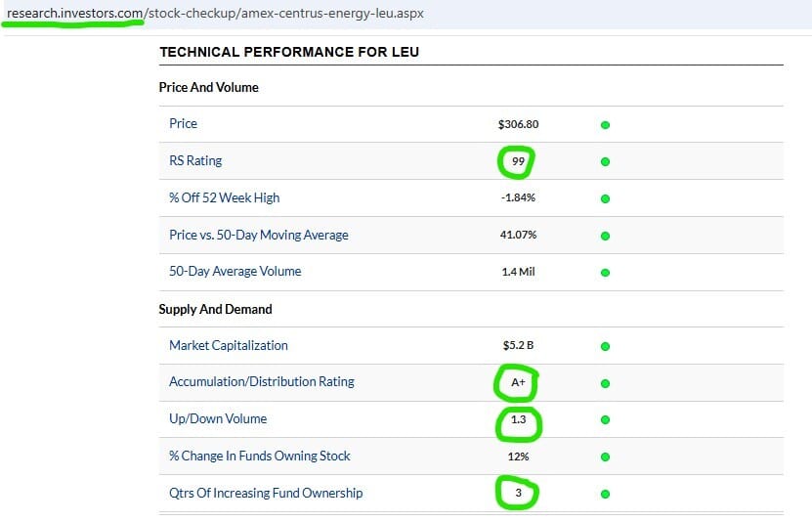Click green dot for Up/Down Volume row
The width and height of the screenshot is (812, 522).
(x=605, y=419)
